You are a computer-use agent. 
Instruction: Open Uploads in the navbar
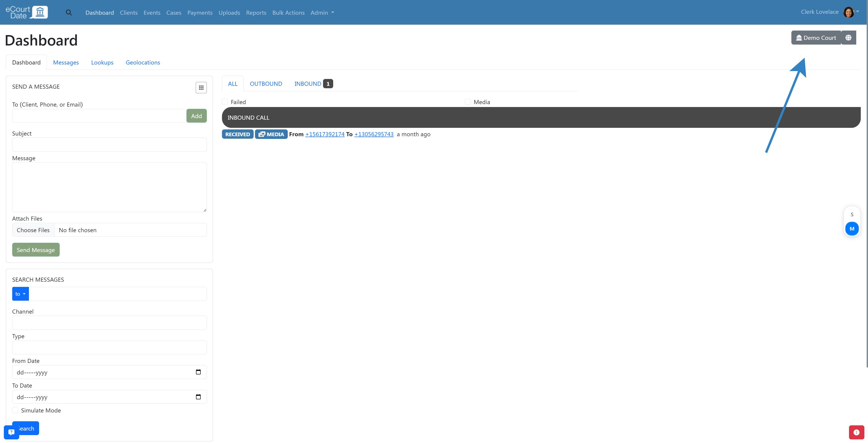[x=229, y=12]
